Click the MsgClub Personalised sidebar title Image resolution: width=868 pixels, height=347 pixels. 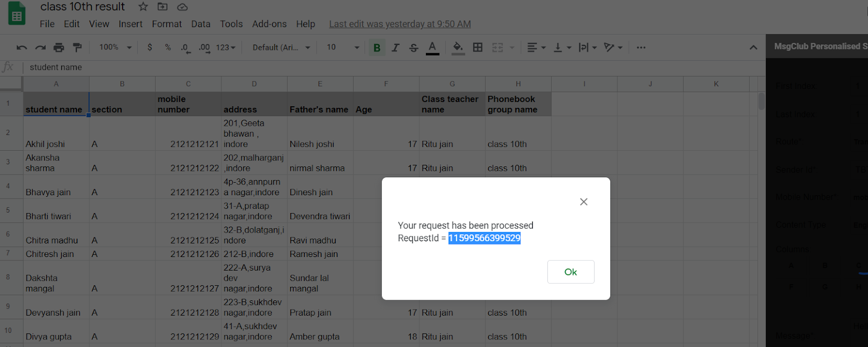[x=820, y=47]
